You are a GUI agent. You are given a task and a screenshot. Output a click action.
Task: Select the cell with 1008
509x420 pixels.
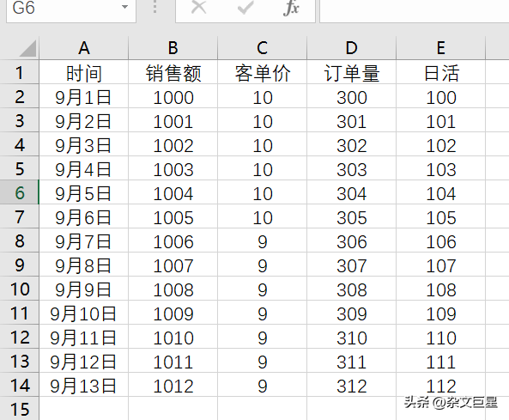(x=173, y=289)
